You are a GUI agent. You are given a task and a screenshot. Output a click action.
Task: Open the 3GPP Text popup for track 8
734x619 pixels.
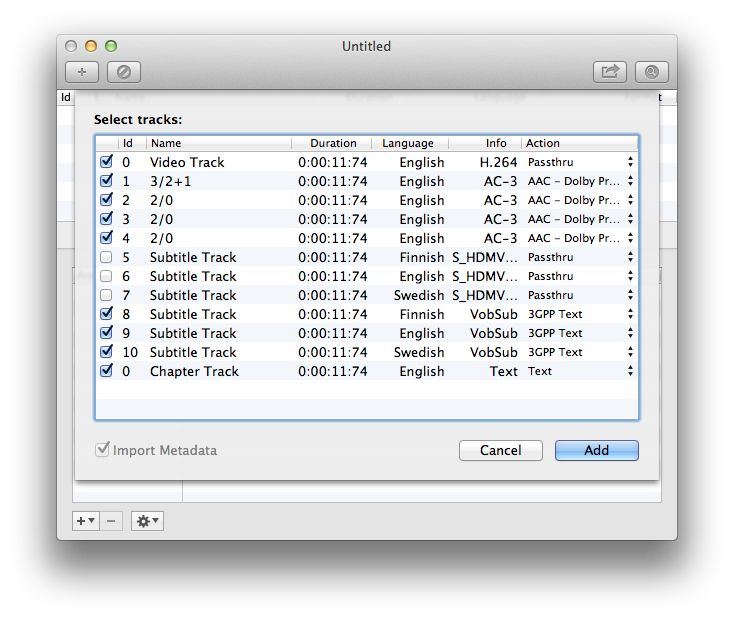pos(580,314)
